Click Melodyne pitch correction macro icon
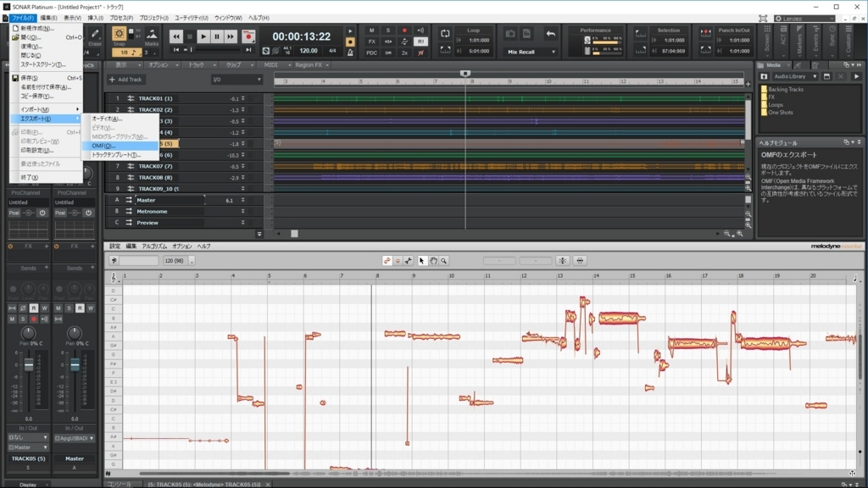The height and width of the screenshot is (488, 868). point(562,261)
